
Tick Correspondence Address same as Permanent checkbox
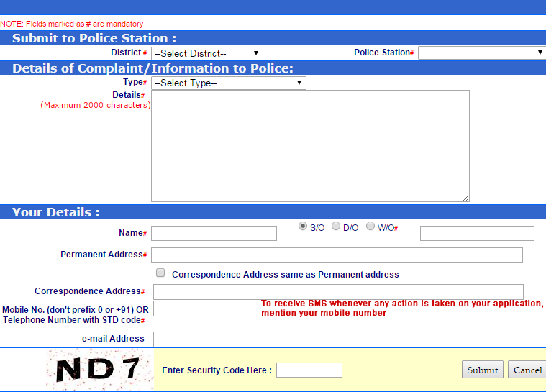tap(160, 273)
